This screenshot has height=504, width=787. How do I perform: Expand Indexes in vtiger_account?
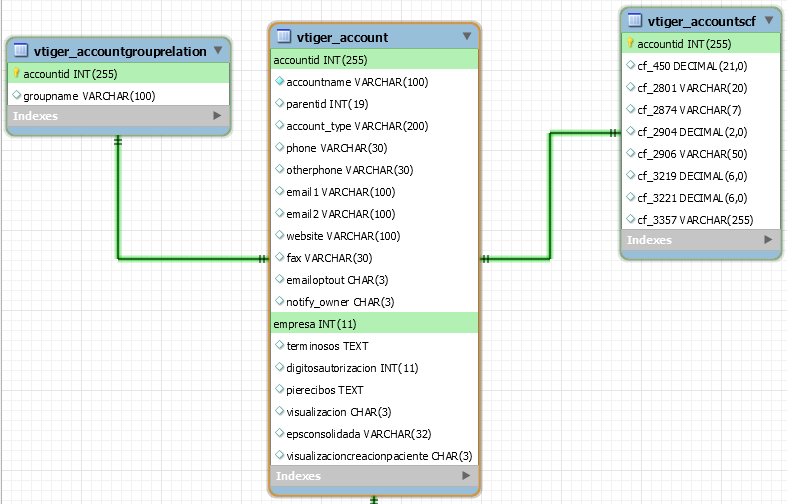[466, 475]
